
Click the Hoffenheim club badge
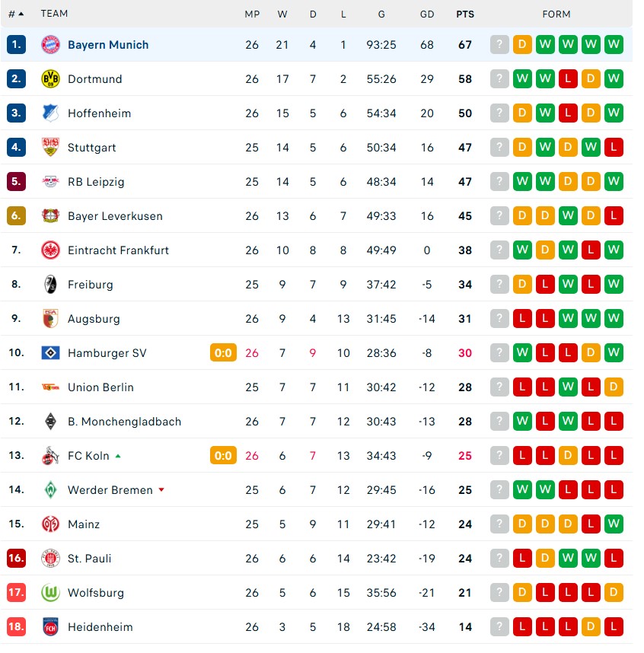[x=51, y=113]
